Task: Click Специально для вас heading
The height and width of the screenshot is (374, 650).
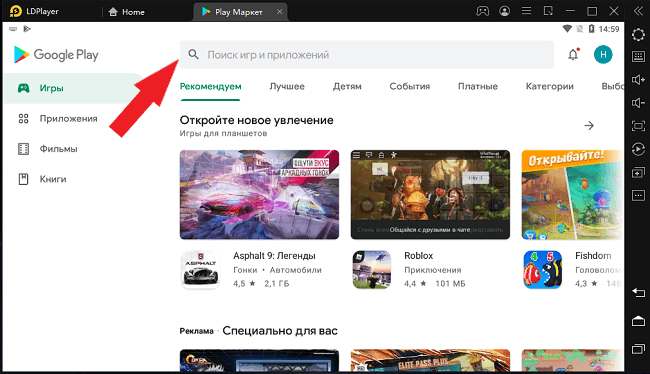Action: pyautogui.click(x=280, y=331)
